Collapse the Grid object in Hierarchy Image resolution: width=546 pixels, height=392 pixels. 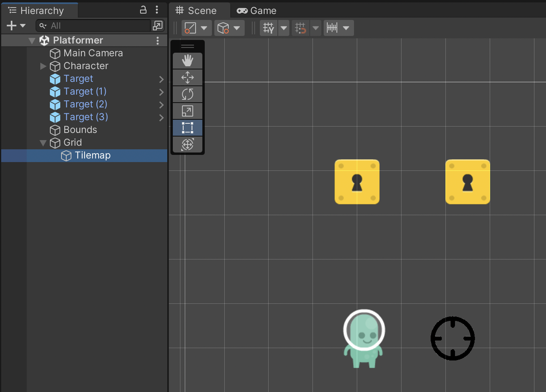(x=43, y=143)
